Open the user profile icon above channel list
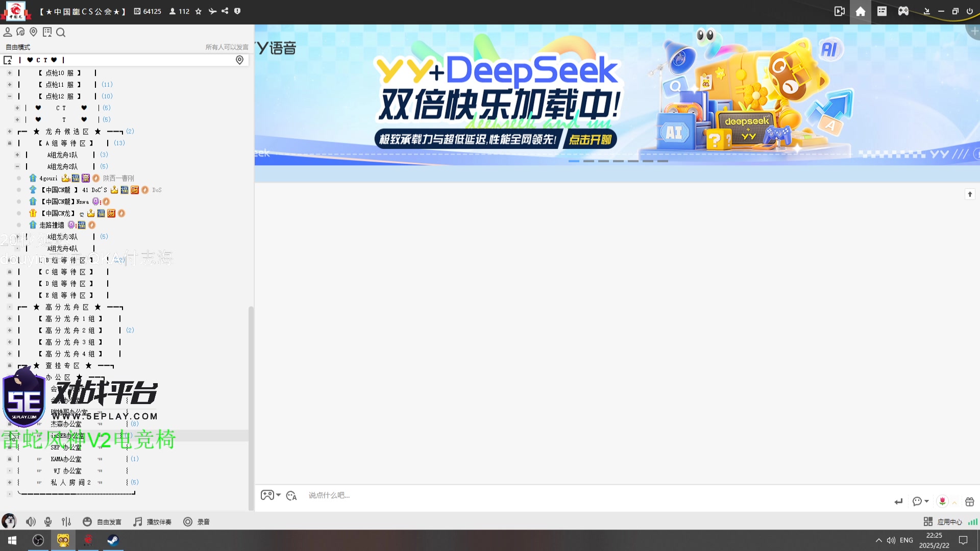 click(8, 32)
